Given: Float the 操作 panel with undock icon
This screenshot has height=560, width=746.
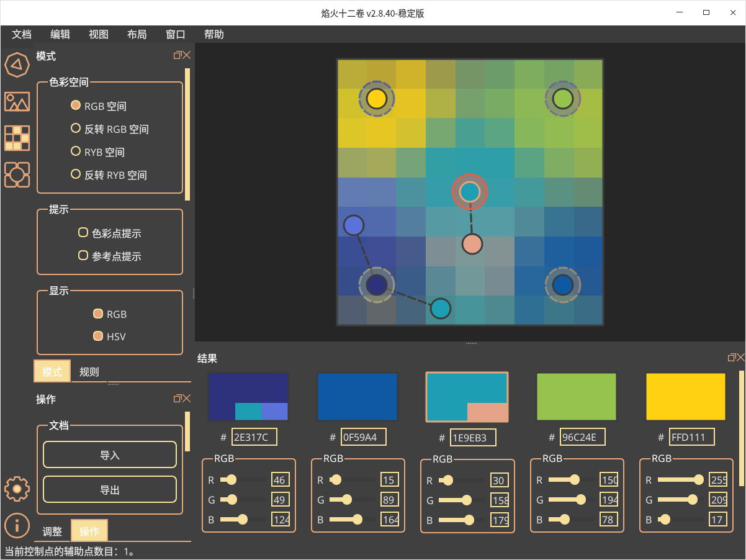Looking at the screenshot, I should 177,398.
